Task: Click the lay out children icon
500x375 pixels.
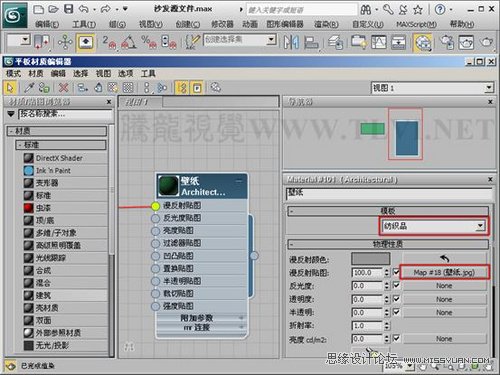Action: coord(162,88)
